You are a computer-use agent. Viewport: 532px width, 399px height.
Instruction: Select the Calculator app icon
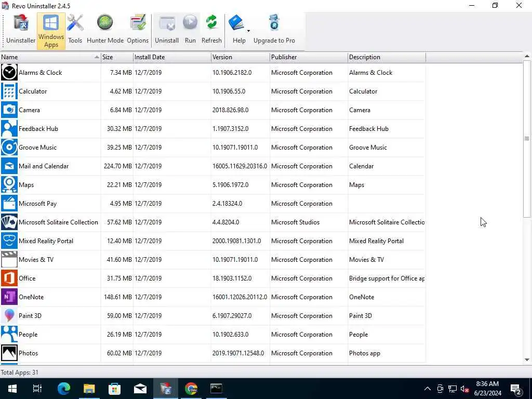(9, 91)
